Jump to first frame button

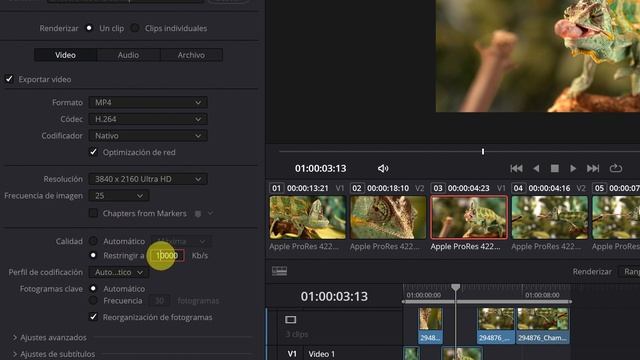coord(516,169)
